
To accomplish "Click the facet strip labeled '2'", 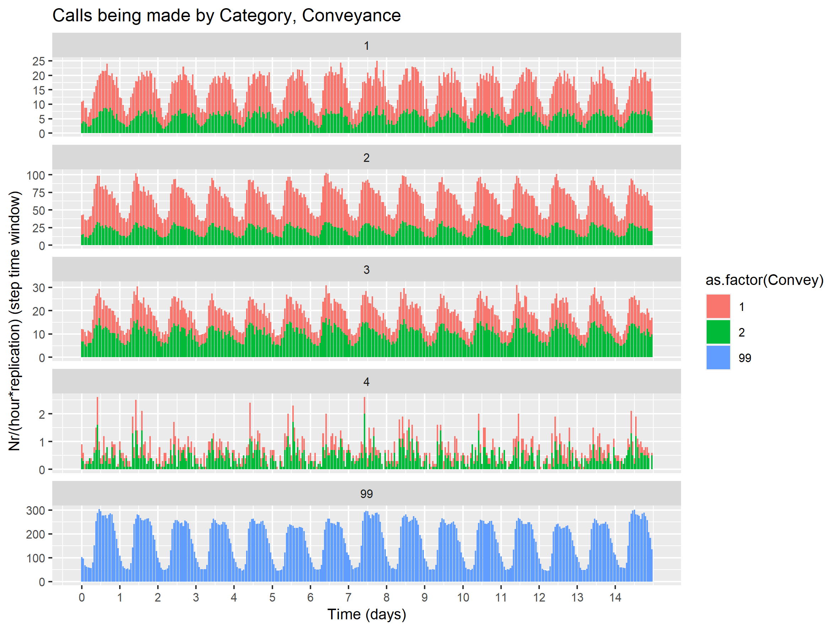I will tap(366, 157).
